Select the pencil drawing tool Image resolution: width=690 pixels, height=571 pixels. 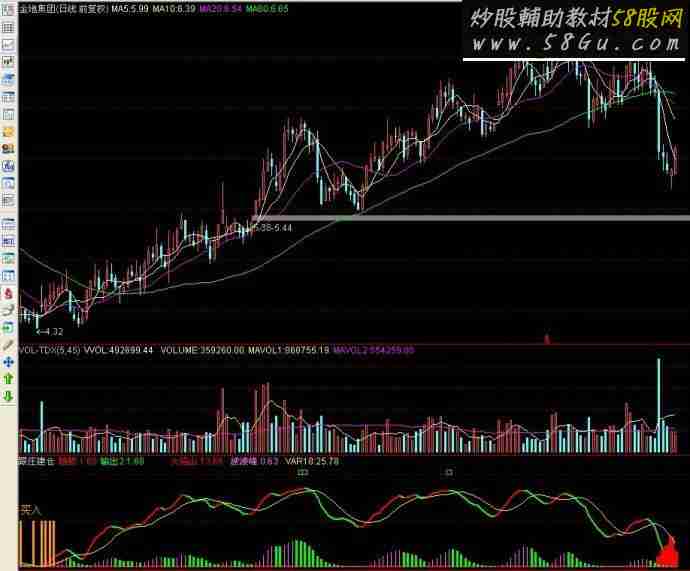8,345
